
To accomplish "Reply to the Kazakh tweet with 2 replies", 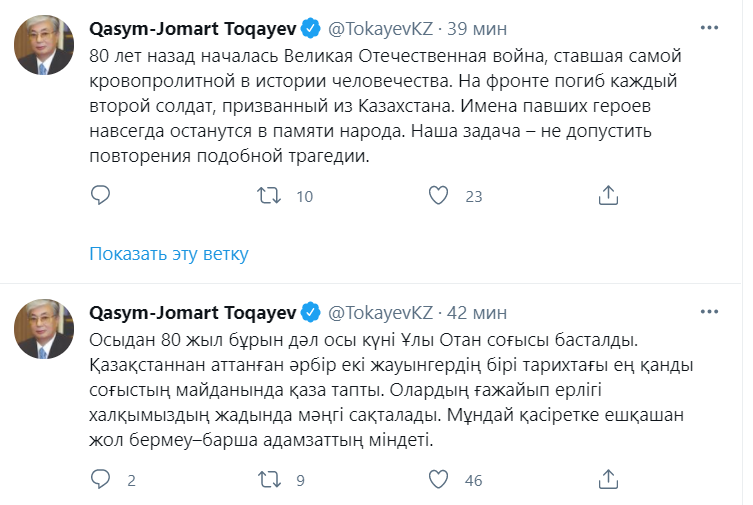I will (100, 481).
